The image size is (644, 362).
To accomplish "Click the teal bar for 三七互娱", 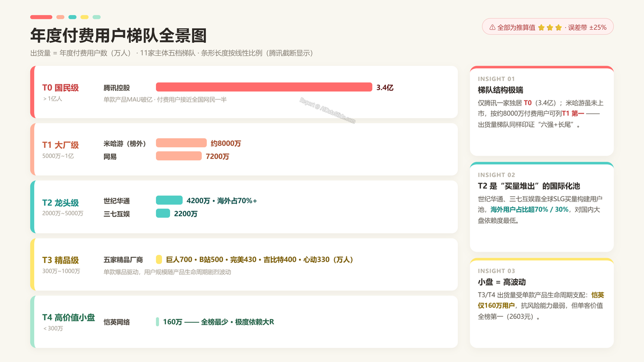I will click(163, 213).
